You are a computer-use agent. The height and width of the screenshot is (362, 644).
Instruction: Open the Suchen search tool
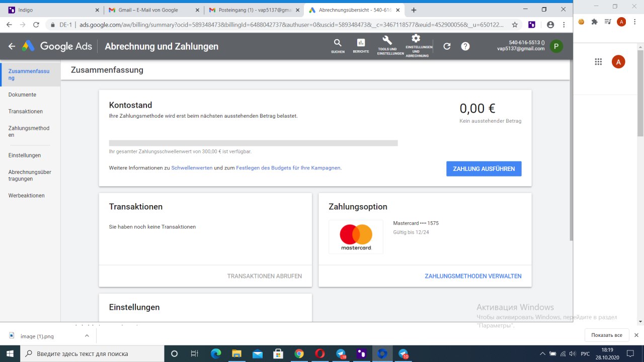pos(338,46)
